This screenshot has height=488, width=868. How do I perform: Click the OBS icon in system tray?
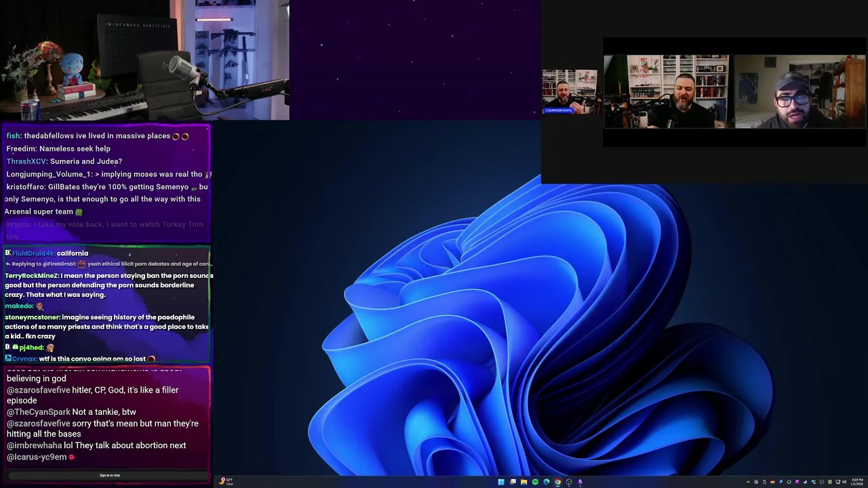822,482
